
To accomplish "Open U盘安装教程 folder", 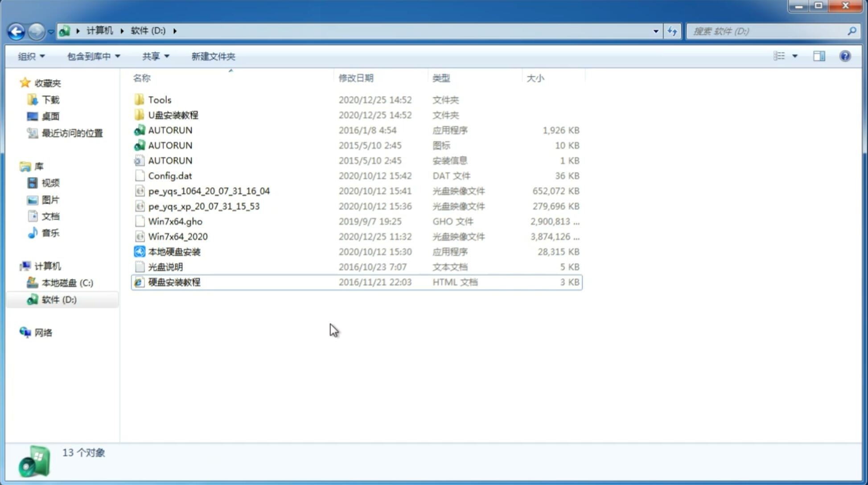I will point(173,115).
